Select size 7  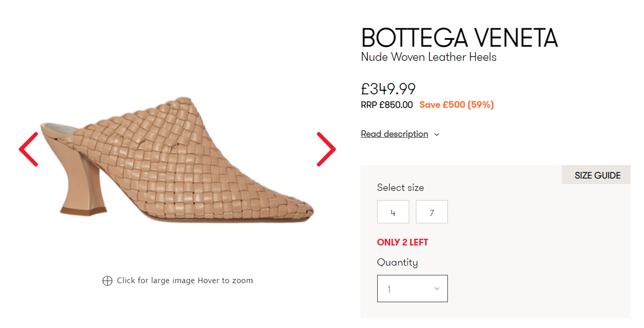click(432, 212)
